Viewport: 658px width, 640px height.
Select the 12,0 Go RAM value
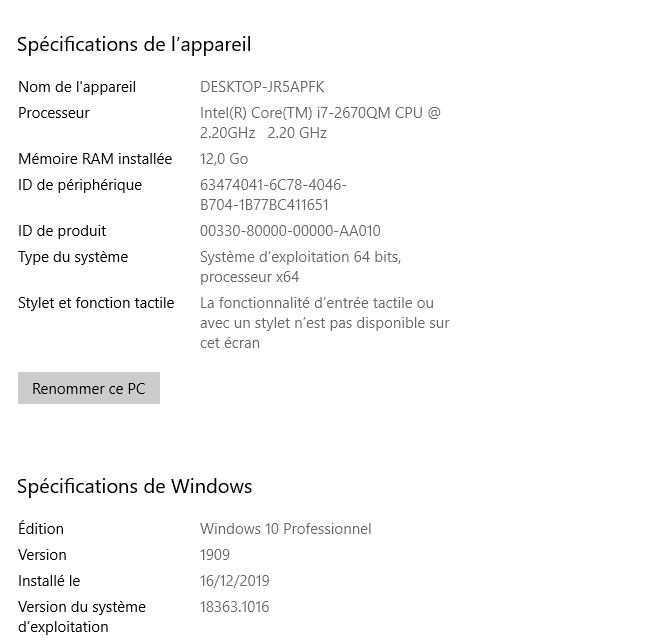pos(224,159)
